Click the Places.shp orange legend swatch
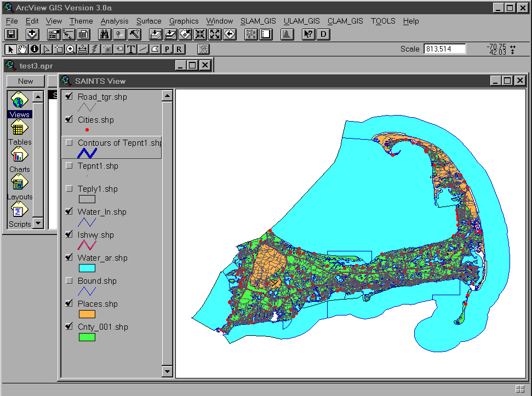 tap(87, 314)
